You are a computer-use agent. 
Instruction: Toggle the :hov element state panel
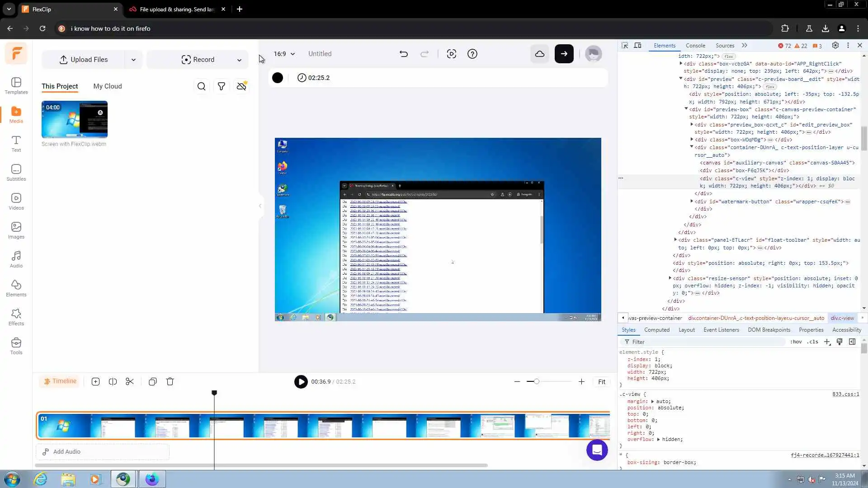(796, 342)
